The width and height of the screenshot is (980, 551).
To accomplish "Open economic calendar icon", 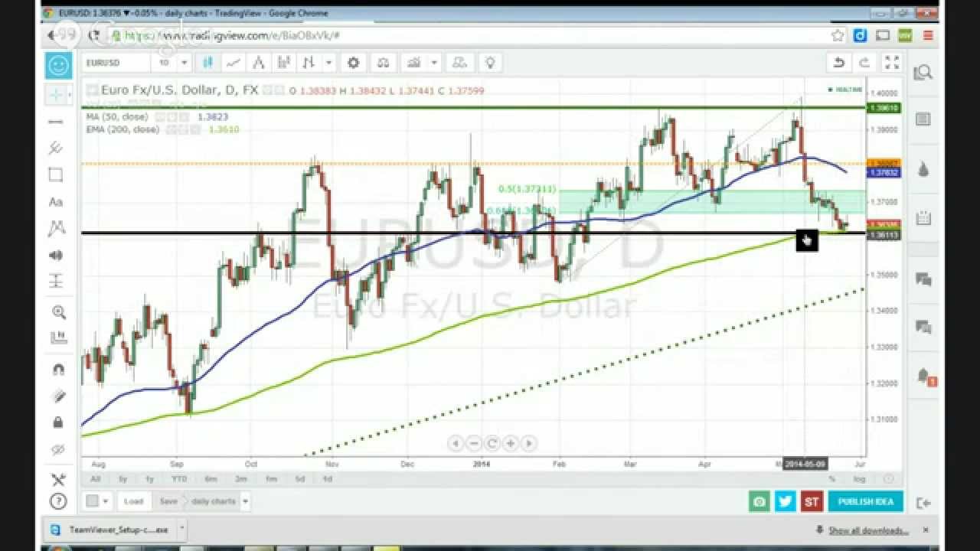I will click(x=923, y=217).
